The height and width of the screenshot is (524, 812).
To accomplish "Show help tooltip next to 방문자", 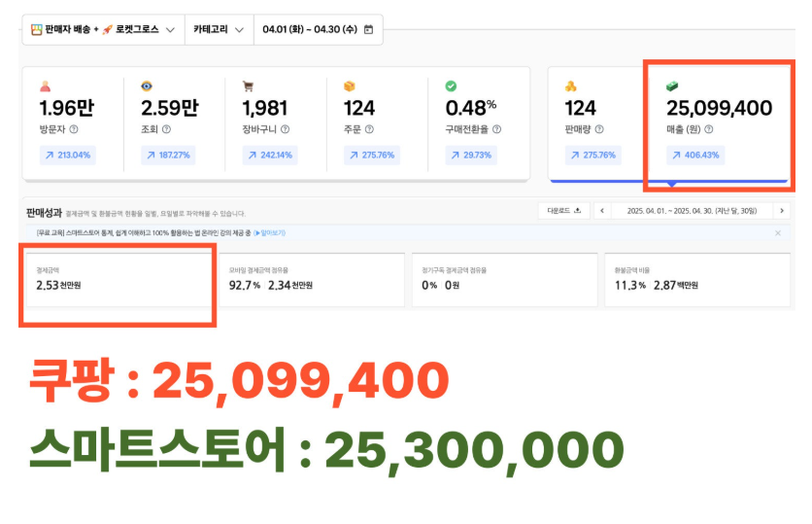I will [74, 128].
